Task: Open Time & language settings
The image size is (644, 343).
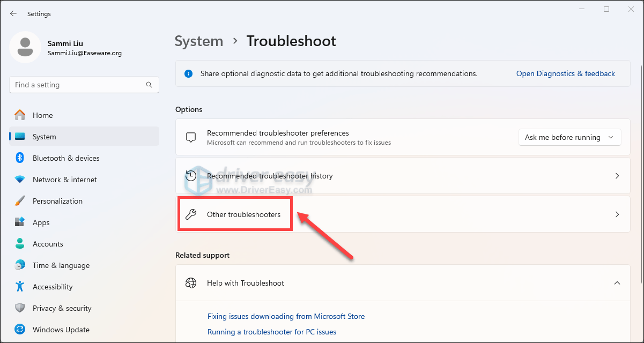Action: point(61,265)
